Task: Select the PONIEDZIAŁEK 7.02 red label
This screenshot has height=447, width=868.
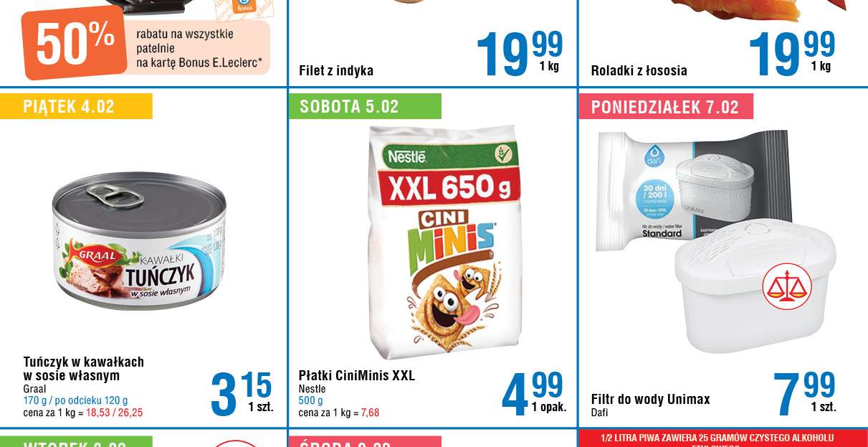Action: 666,106
